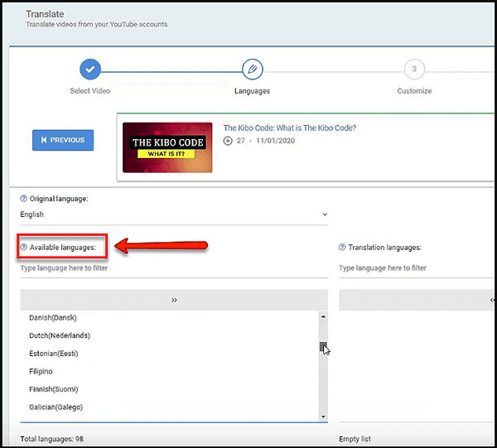This screenshot has width=497, height=448.
Task: Open the Original language English dropdown
Action: (174, 214)
